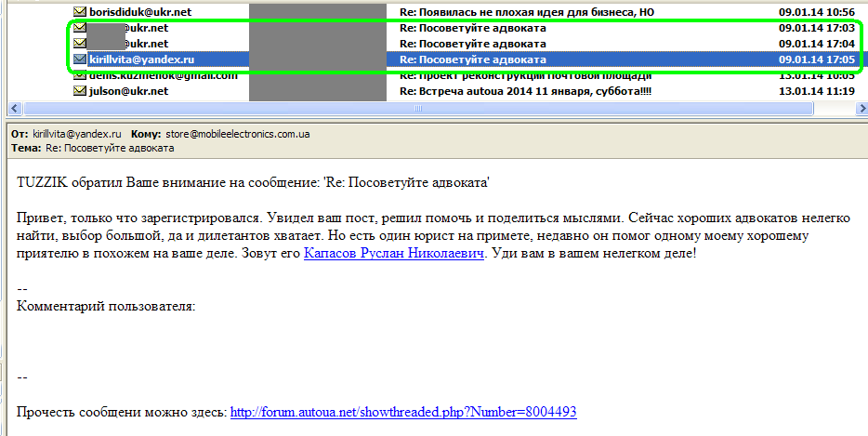Screen dimensions: 868x436
Task: Click the envelope icon next to kirillvita@yandex.ru
Action: pos(79,59)
